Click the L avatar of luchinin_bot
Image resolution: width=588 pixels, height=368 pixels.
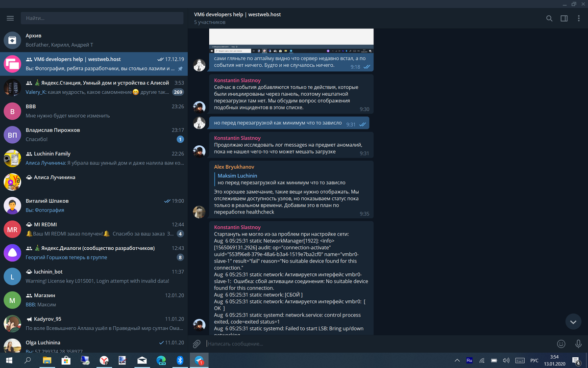coord(12,276)
